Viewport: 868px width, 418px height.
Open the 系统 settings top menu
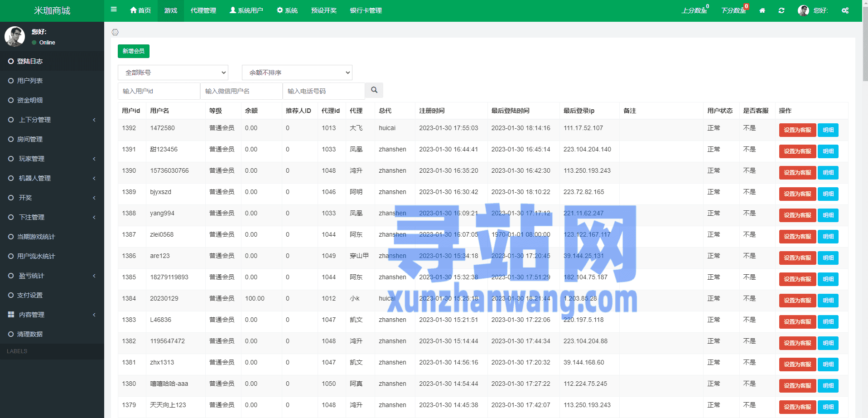coord(287,10)
